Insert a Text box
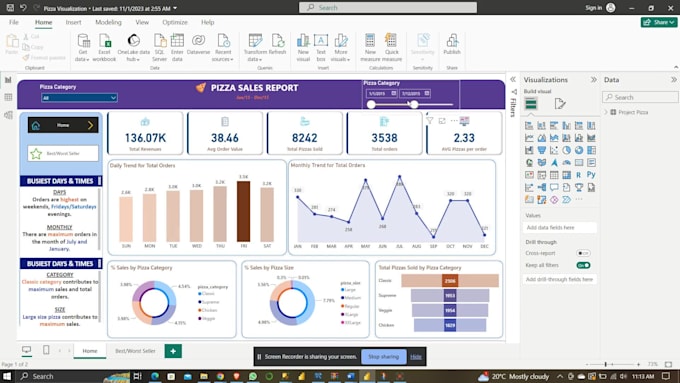Viewport: 680px width, 383px height. click(321, 48)
